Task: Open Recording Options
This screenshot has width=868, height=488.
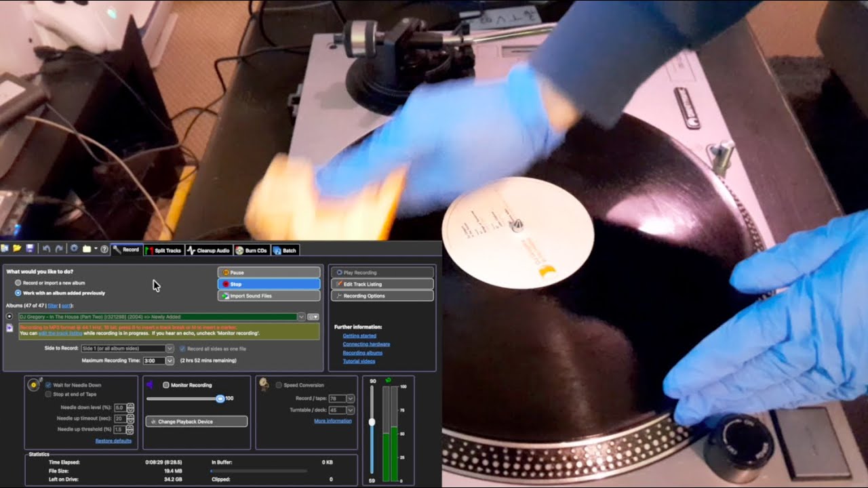Action: click(x=382, y=296)
